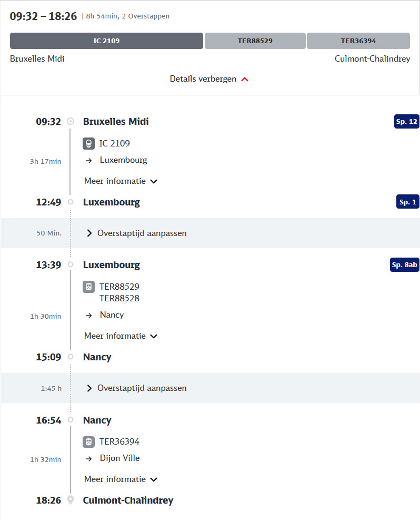
Task: Select the TER88529 segment bar
Action: pos(255,41)
